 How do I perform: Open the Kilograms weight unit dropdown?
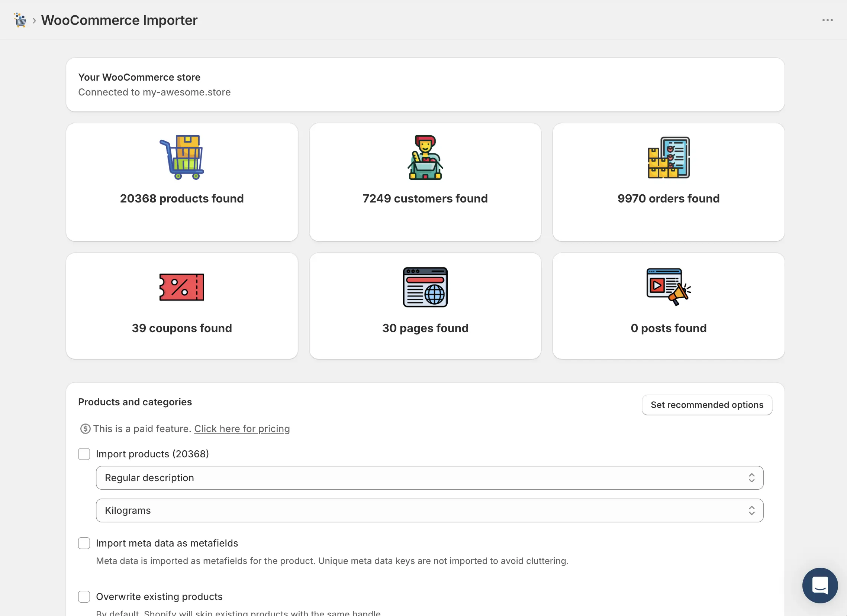(429, 510)
